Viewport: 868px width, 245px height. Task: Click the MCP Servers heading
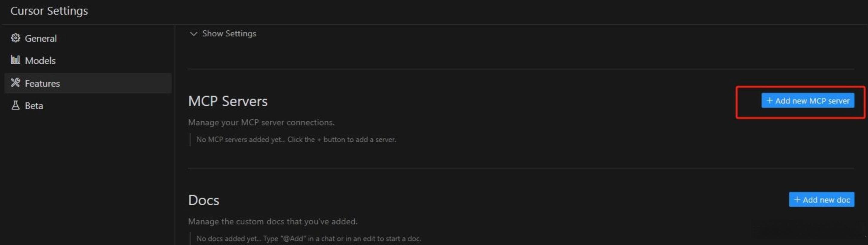tap(228, 101)
